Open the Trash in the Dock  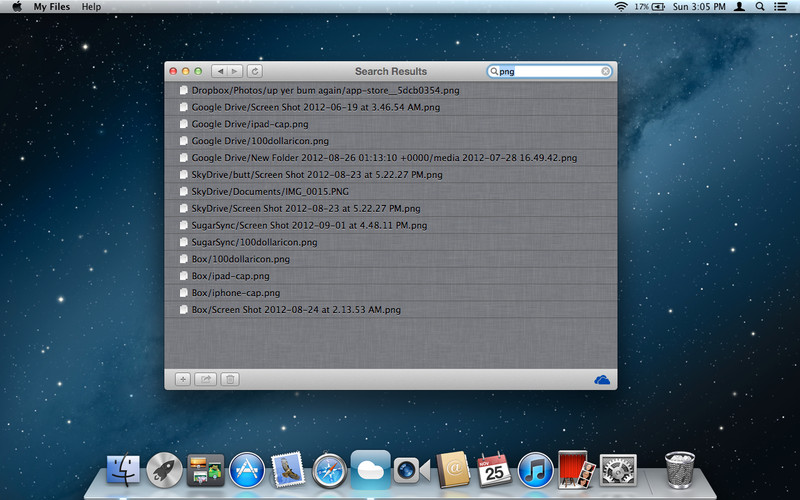(680, 469)
